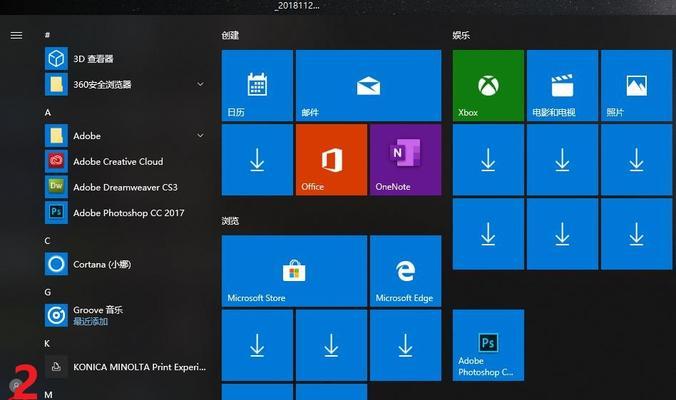
Task: Click the 浏览 group title
Action: tap(230, 221)
